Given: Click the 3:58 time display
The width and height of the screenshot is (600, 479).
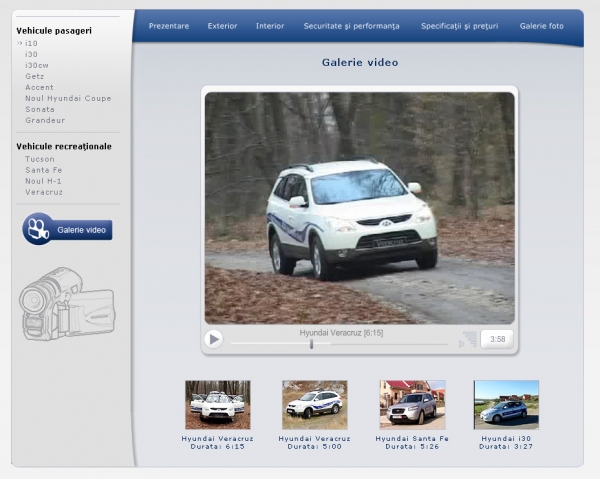Looking at the screenshot, I should [x=497, y=339].
